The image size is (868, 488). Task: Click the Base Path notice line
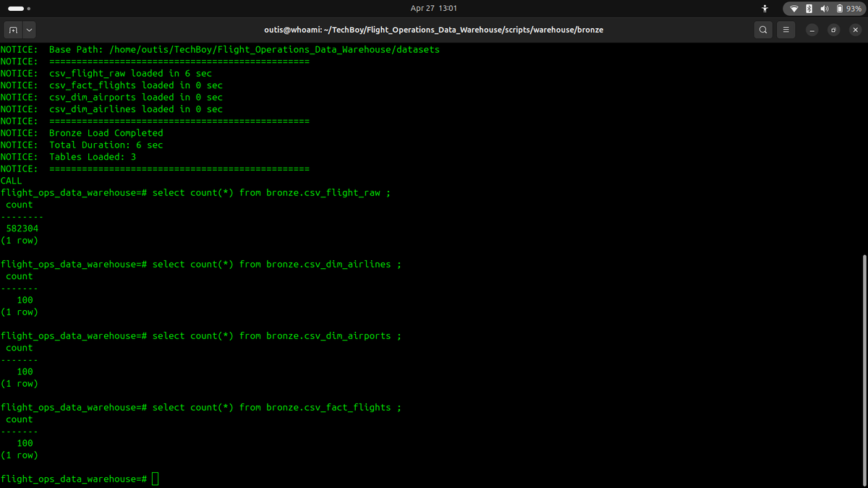click(x=221, y=50)
